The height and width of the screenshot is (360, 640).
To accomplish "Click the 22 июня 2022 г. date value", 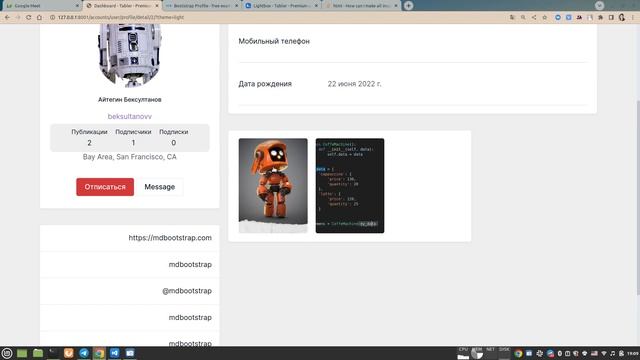I will [x=354, y=84].
